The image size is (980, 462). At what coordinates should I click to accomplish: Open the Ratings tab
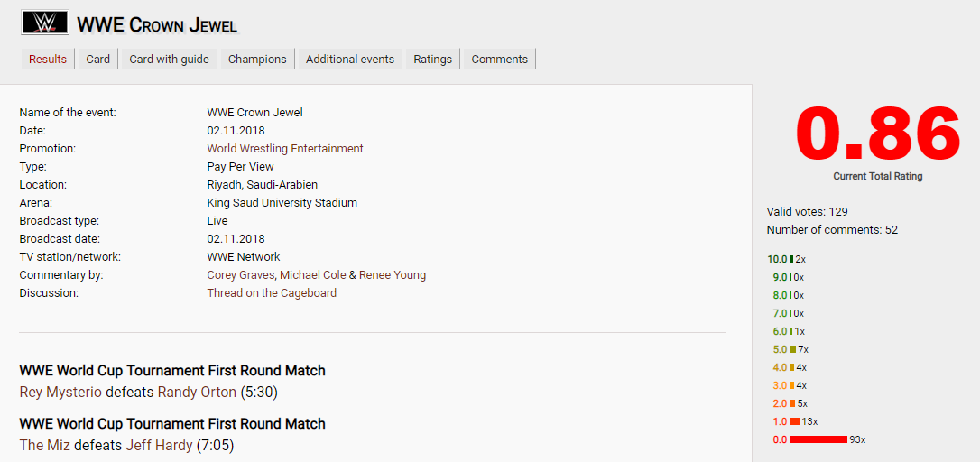(x=433, y=60)
